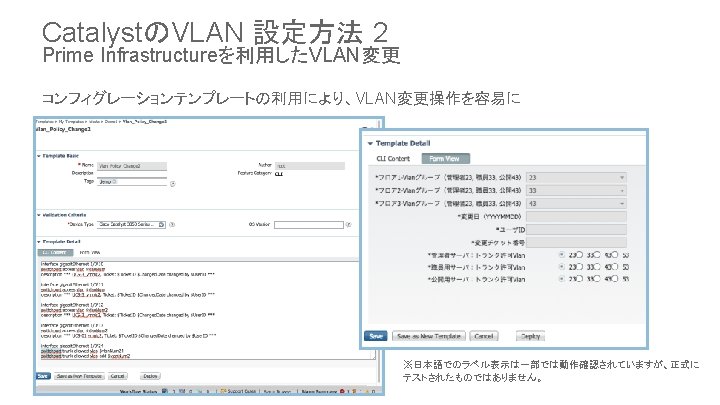Screen dimensions: 720x405
Task: Click help icon beside the Tags field
Action: [173, 184]
